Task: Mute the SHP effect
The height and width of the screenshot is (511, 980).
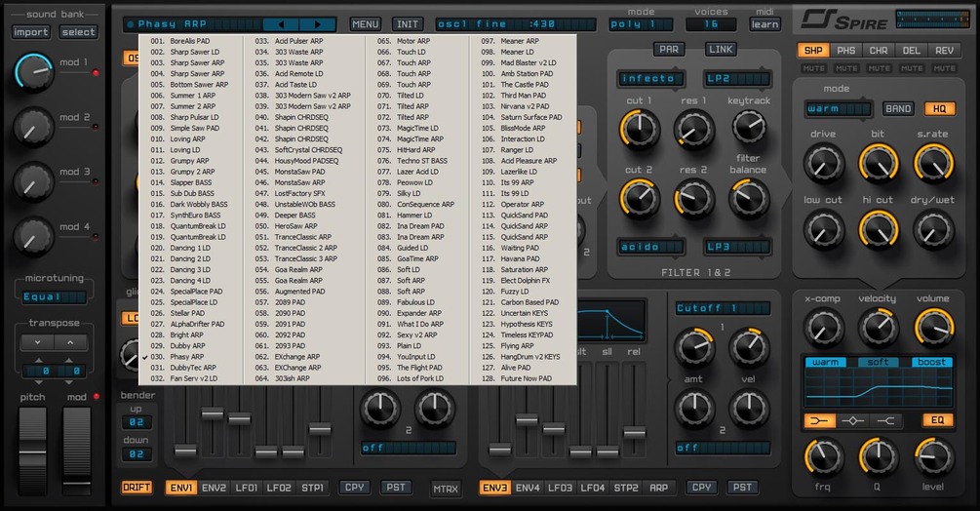Action: [813, 68]
